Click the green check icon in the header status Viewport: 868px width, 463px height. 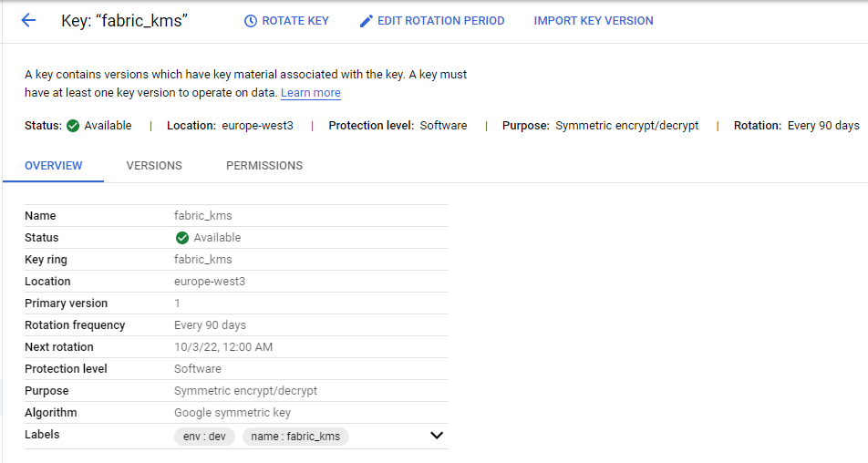(x=73, y=126)
